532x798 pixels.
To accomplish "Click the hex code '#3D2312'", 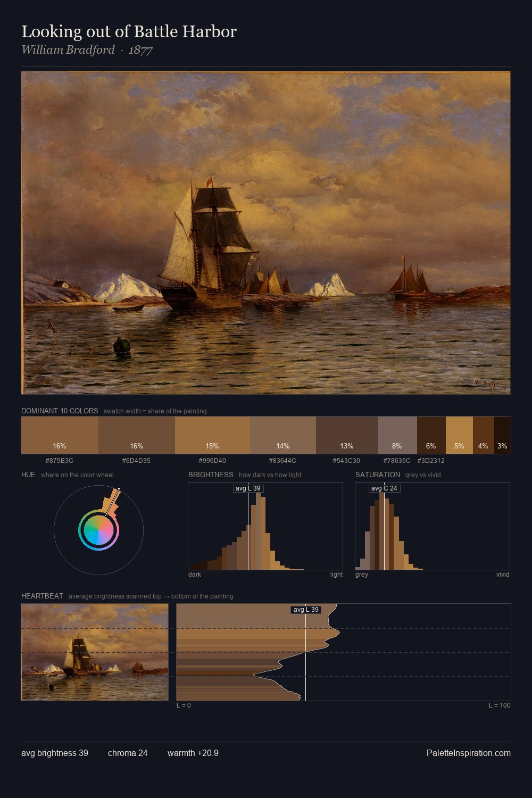I will [x=431, y=461].
